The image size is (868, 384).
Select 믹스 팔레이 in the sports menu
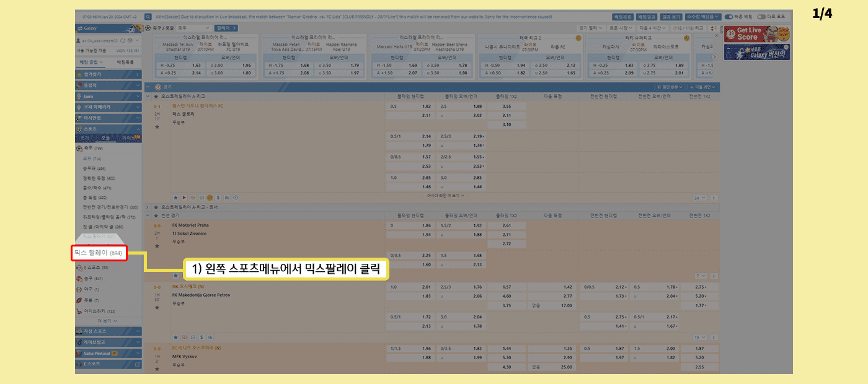99,253
